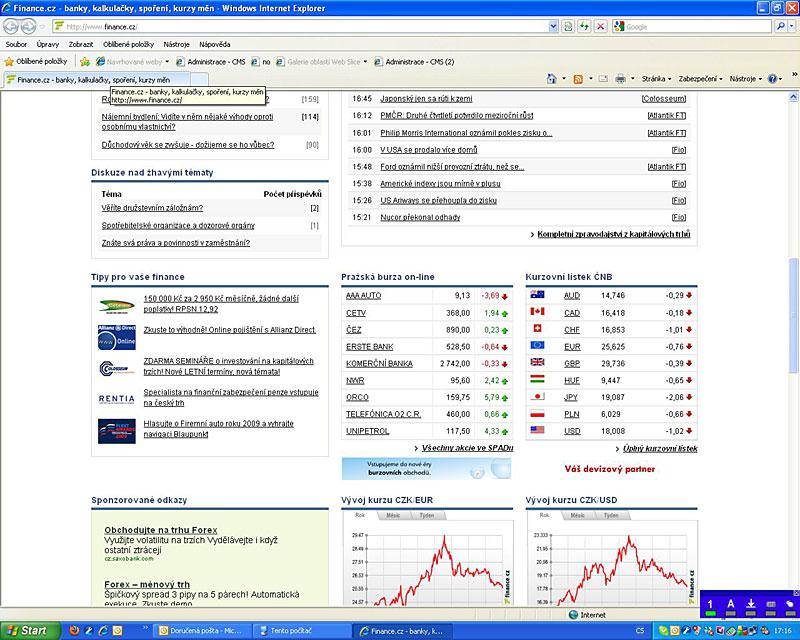The height and width of the screenshot is (640, 800).
Task: Open browser help with the blue question mark icon
Action: click(772, 79)
